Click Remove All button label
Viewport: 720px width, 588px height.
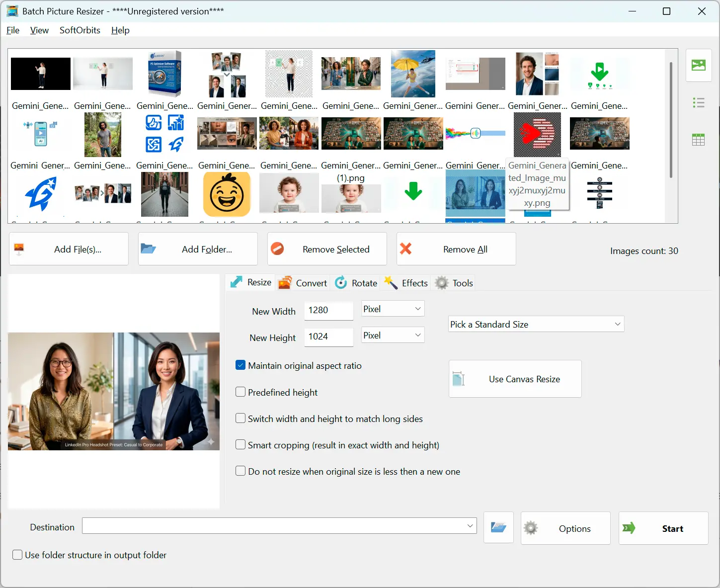click(465, 250)
